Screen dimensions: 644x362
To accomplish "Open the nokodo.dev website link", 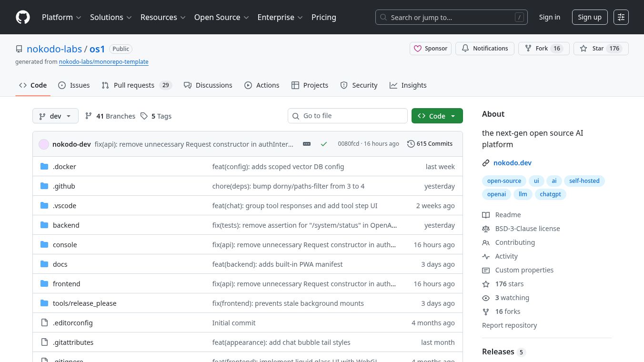I will coord(512,163).
